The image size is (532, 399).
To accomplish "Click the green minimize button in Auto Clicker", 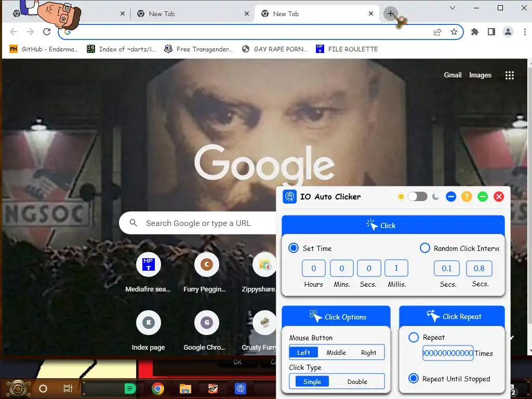I will point(483,197).
